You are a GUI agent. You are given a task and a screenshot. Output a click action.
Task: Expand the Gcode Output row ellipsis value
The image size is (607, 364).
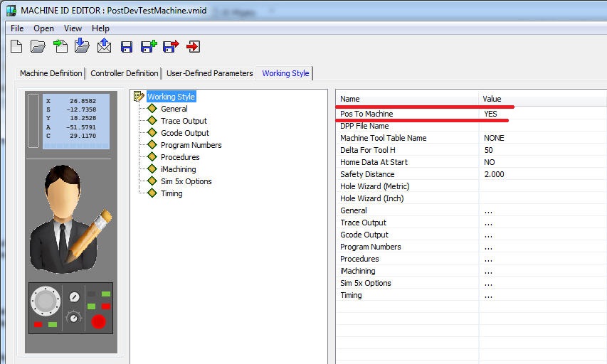(x=487, y=235)
